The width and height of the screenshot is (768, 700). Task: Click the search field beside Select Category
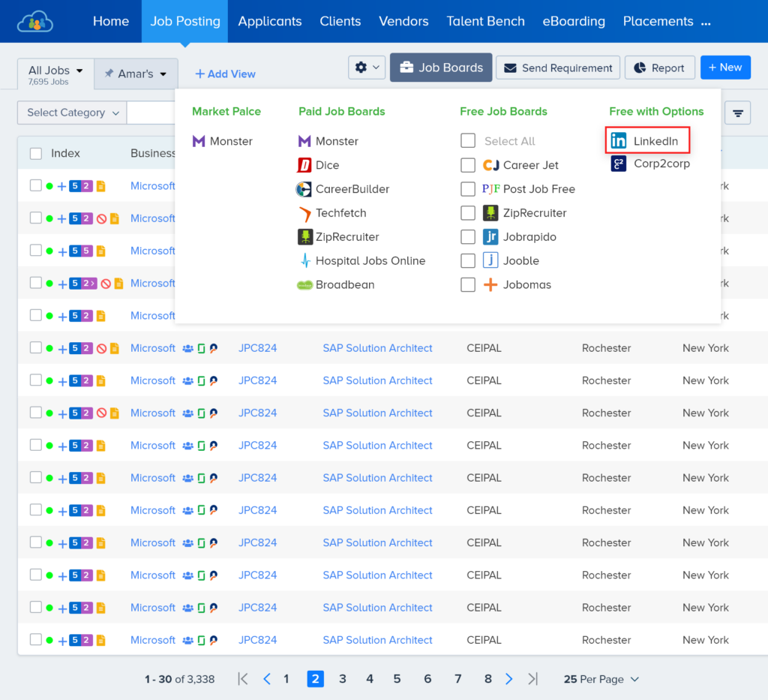(151, 113)
